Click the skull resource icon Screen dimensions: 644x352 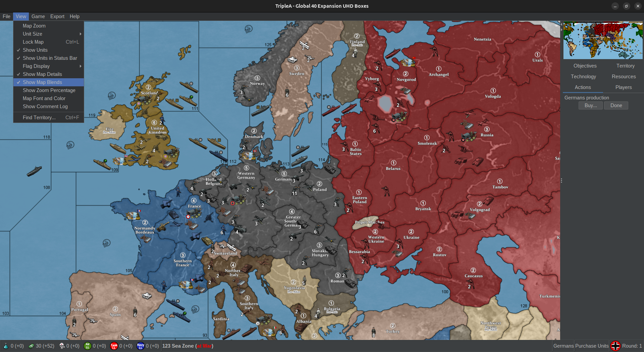pos(62,346)
